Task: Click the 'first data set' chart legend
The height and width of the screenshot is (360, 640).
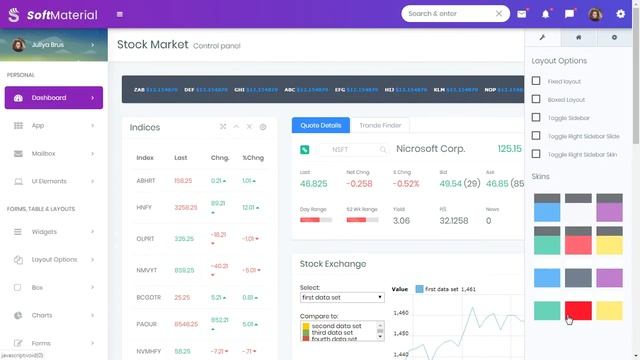Action: tap(445, 289)
